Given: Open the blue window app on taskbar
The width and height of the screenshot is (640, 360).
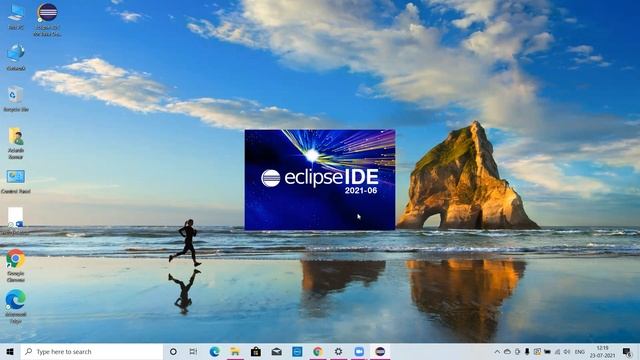Looking at the screenshot, I should coord(297,351).
